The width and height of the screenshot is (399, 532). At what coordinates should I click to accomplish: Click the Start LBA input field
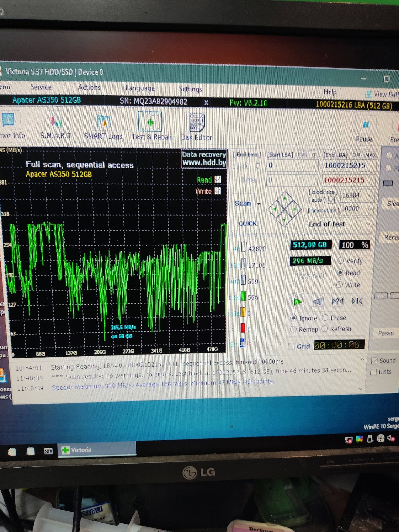pyautogui.click(x=292, y=165)
